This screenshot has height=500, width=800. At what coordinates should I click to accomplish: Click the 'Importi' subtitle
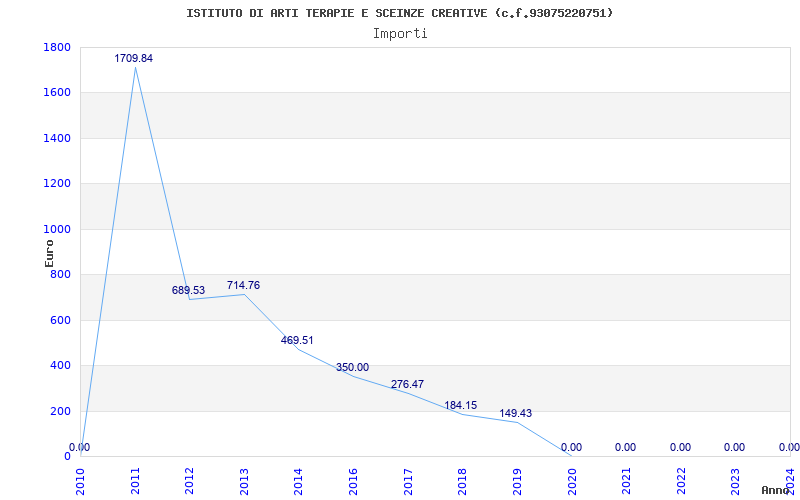tap(400, 34)
